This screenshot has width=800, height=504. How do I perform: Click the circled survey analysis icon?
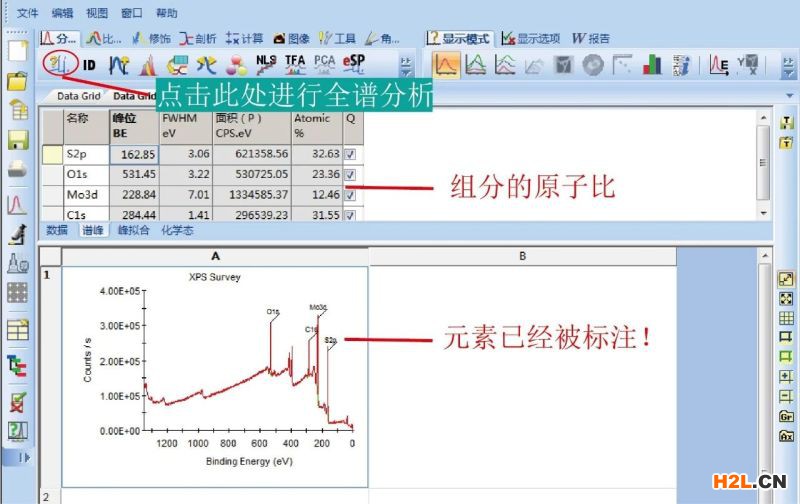[58, 64]
